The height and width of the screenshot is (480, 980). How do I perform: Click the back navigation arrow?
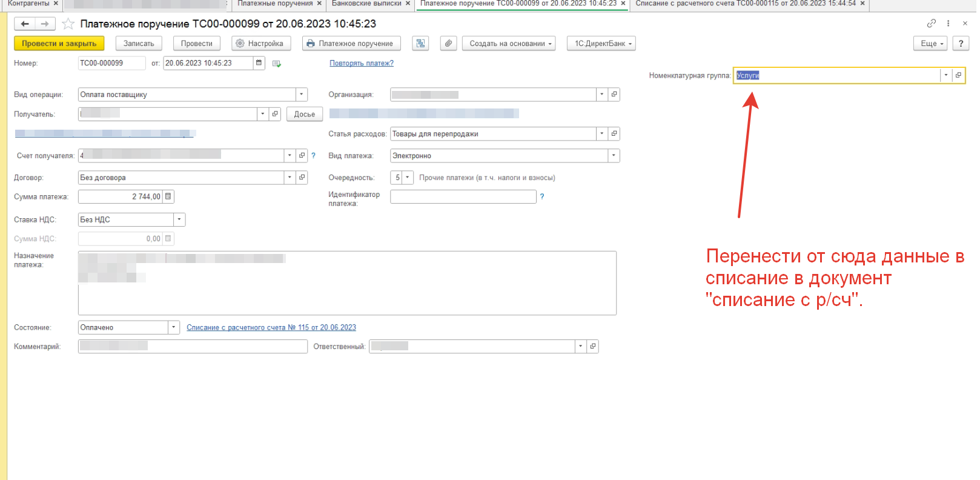click(25, 24)
